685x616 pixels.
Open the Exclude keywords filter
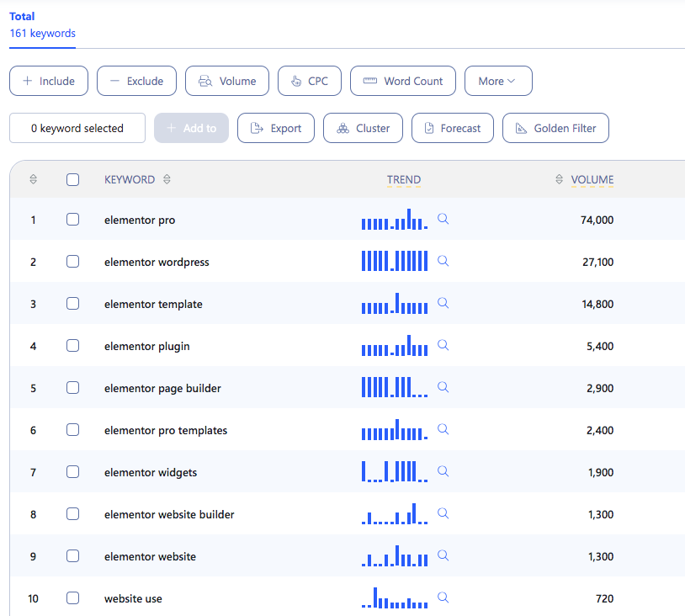coord(136,81)
